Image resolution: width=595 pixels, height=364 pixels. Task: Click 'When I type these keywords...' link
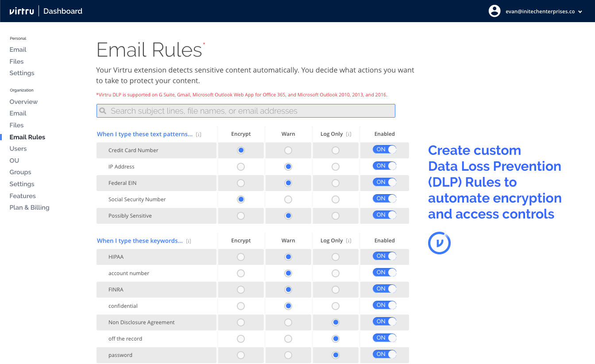coord(140,241)
